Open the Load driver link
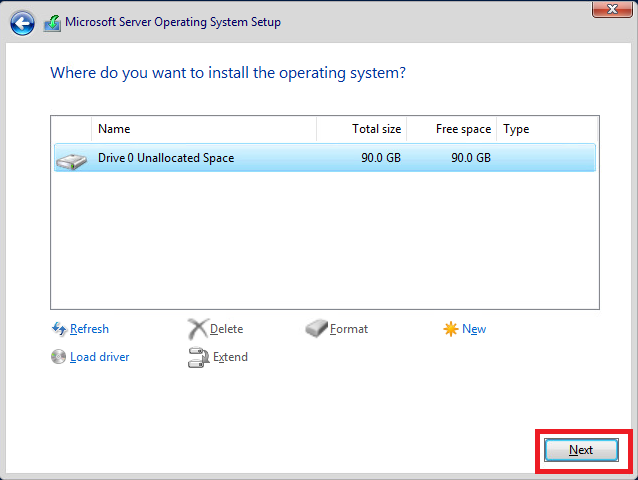Image resolution: width=638 pixels, height=480 pixels. (x=99, y=357)
